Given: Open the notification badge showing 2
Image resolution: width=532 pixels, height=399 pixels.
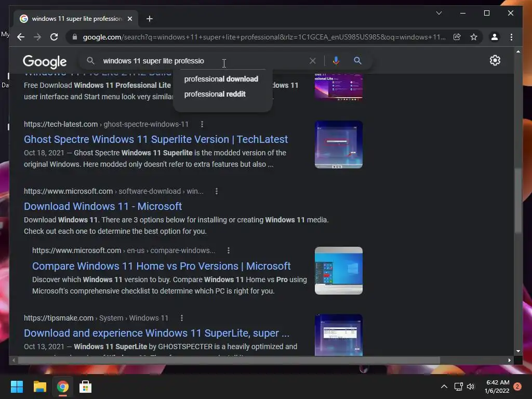Looking at the screenshot, I should (x=517, y=387).
